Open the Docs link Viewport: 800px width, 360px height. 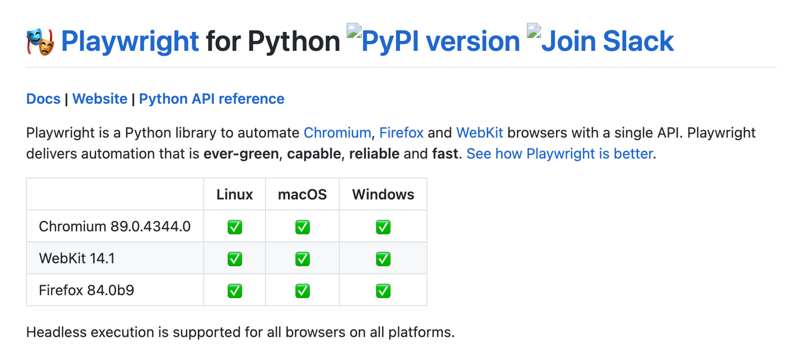[x=43, y=98]
